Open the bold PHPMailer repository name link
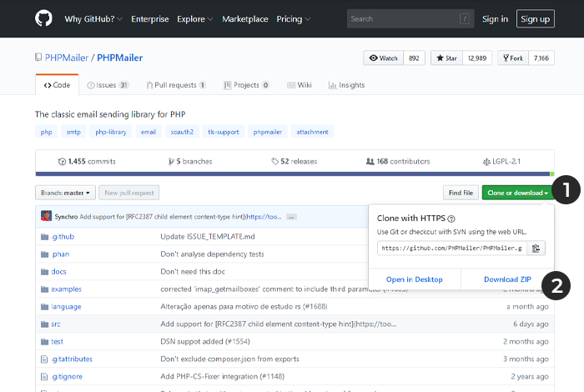The width and height of the screenshot is (584, 392). 120,58
